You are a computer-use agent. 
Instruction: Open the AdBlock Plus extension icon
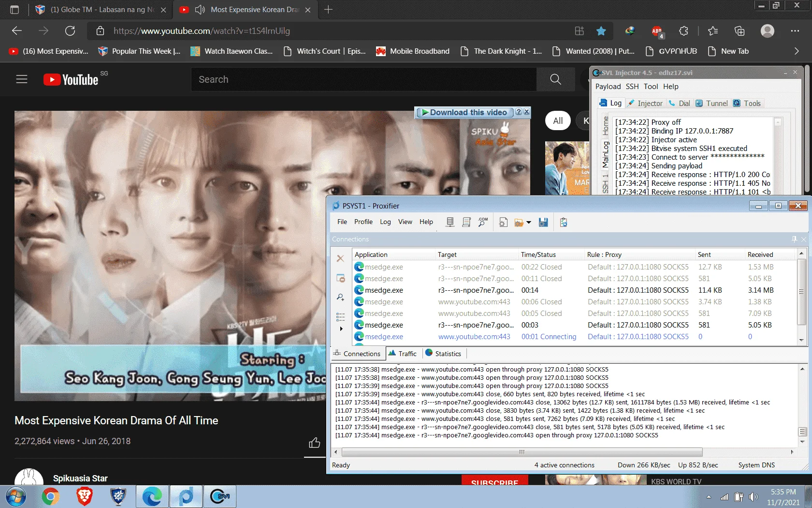tap(657, 31)
